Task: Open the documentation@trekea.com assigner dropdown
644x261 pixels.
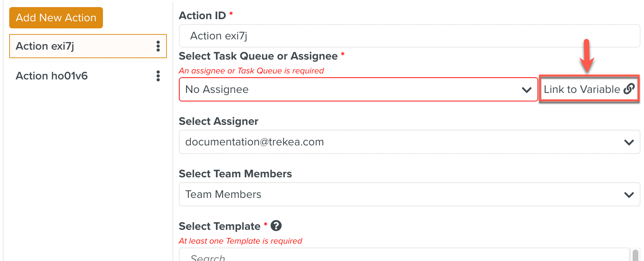Action: [409, 142]
